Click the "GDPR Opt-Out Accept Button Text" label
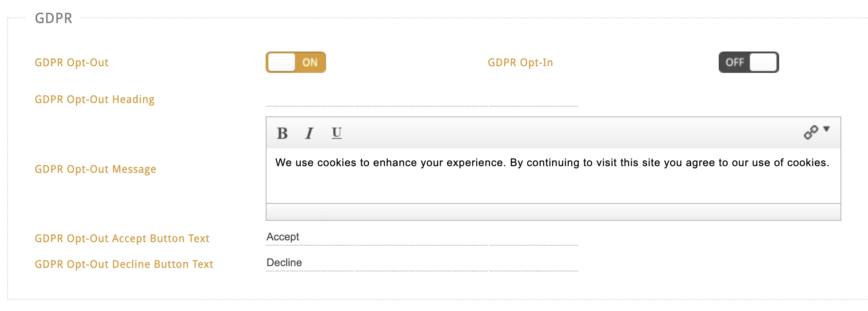 pos(122,239)
